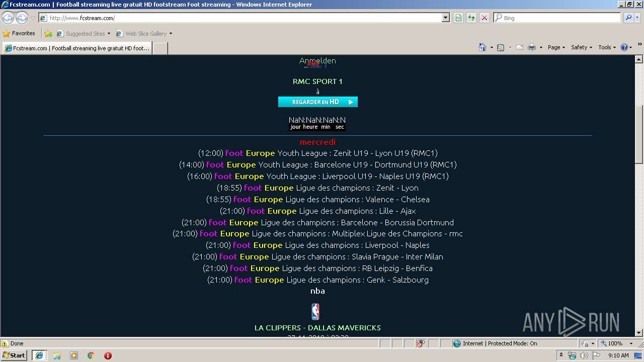Click the LA CLIPPERS - DALLAS MAVERICKS link
This screenshot has width=644, height=362.
(x=317, y=328)
